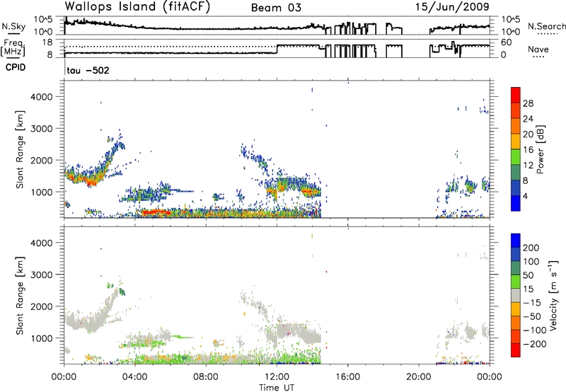Select the 'tau -502' CPID annotation
566x392 pixels.
point(88,70)
